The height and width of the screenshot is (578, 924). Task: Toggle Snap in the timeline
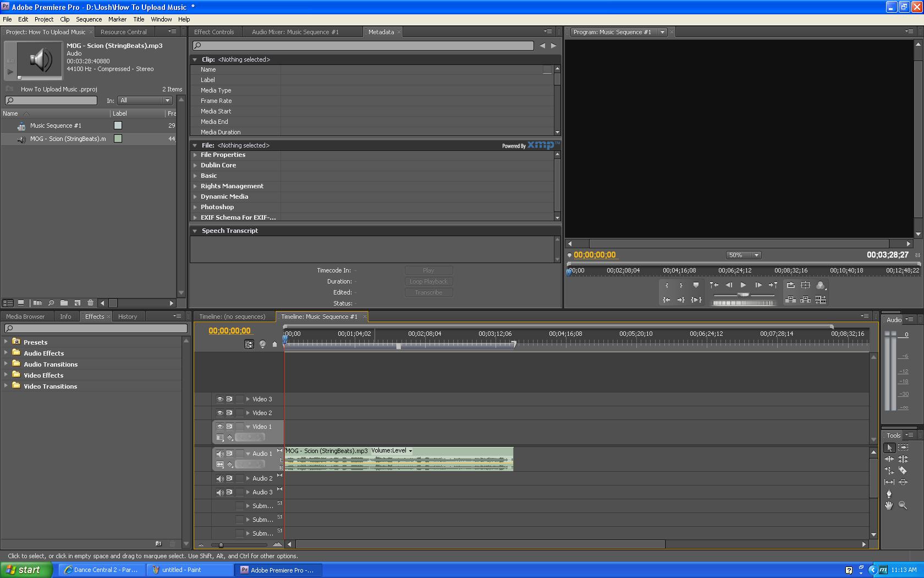pyautogui.click(x=249, y=344)
